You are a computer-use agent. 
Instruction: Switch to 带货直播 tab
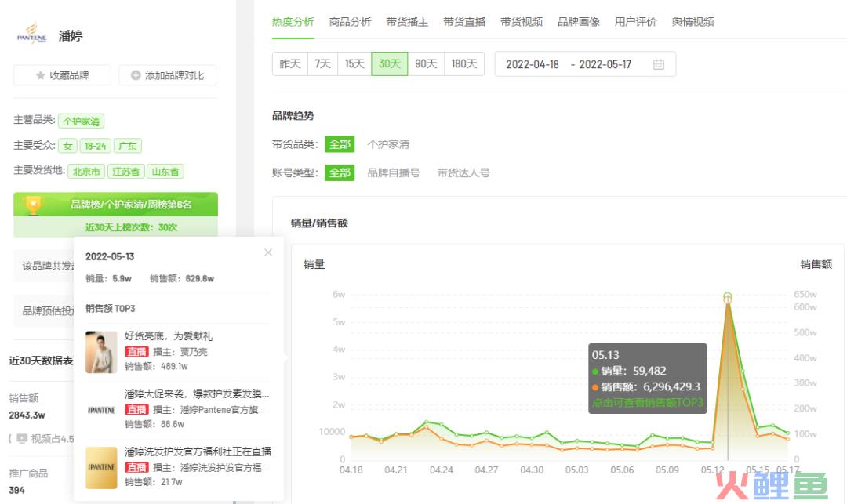(464, 22)
